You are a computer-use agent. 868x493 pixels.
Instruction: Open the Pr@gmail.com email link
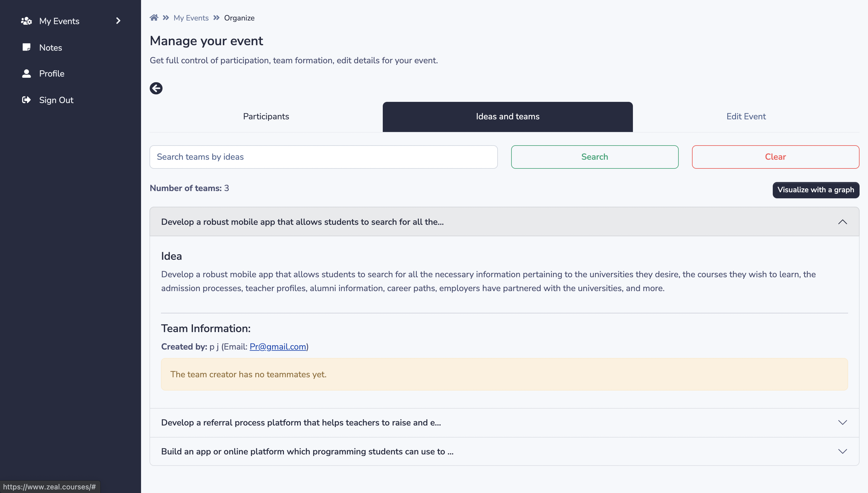click(x=278, y=347)
